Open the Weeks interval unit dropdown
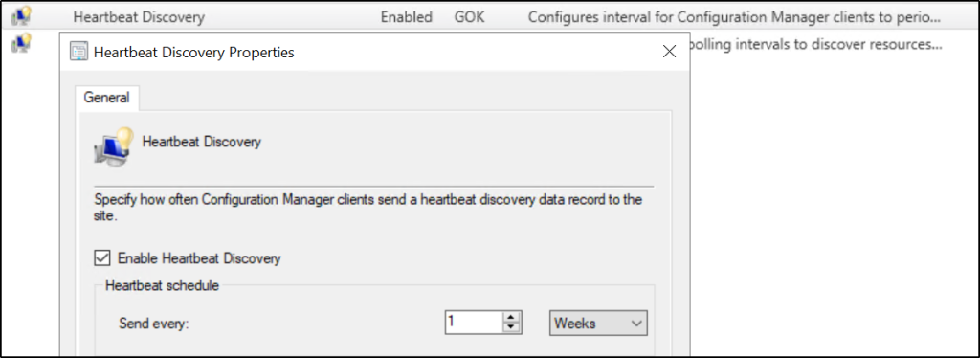 598,324
